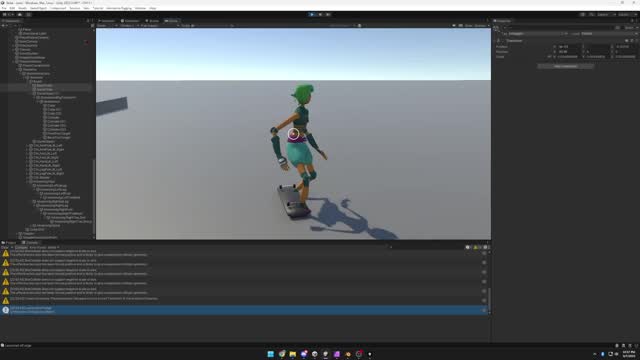640x360 pixels.
Task: Click the Step frame button
Action: 328,14
